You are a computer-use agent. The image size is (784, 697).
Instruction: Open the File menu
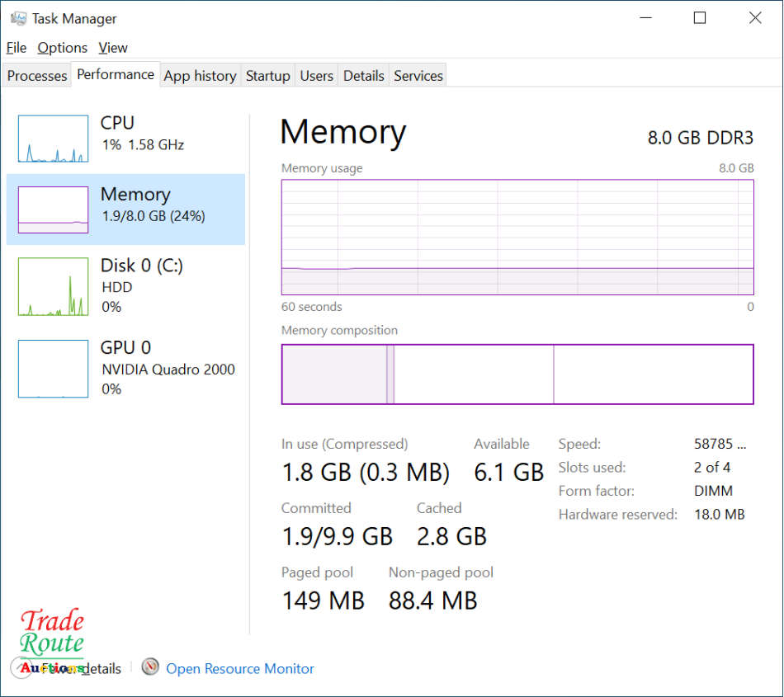pyautogui.click(x=17, y=48)
